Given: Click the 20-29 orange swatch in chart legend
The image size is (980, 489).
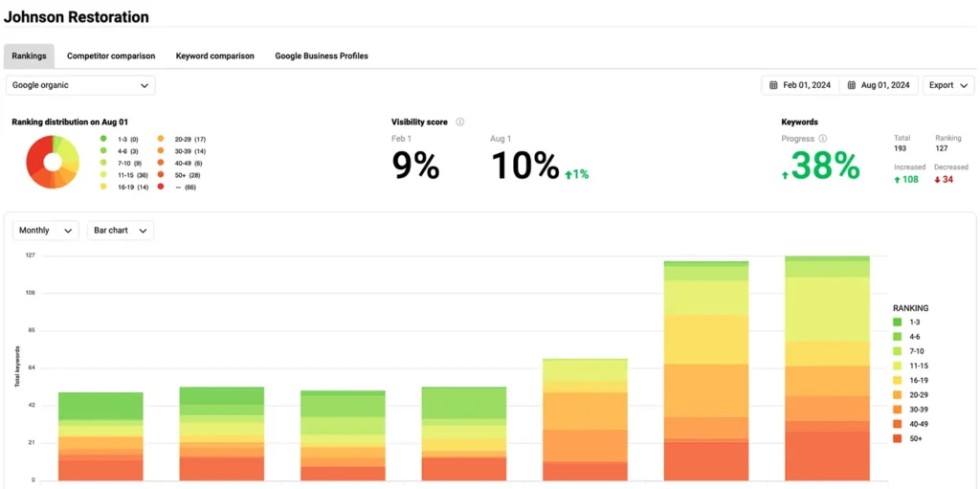Looking at the screenshot, I should coord(899,395).
